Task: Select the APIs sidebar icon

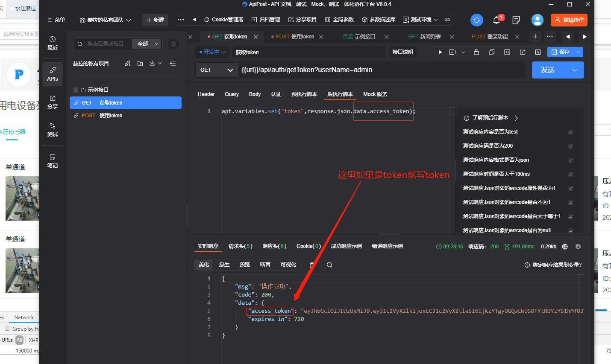Action: (52, 74)
